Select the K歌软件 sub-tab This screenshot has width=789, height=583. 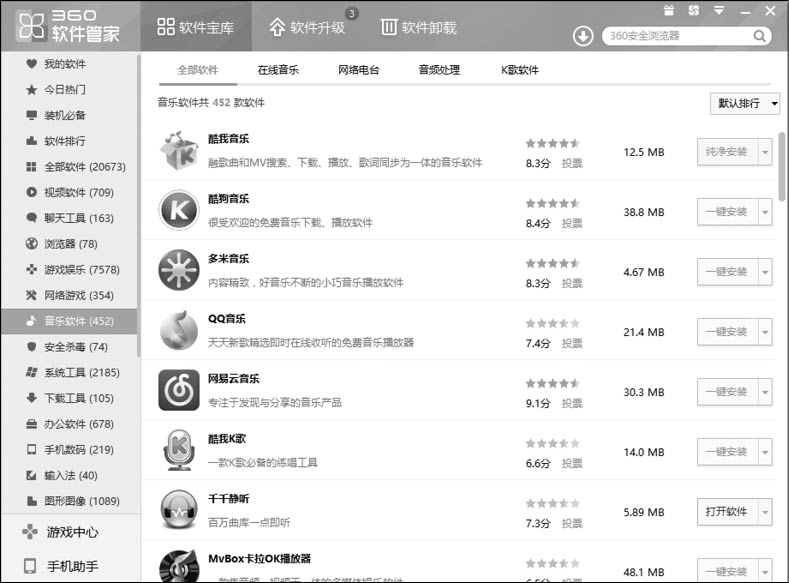point(519,70)
